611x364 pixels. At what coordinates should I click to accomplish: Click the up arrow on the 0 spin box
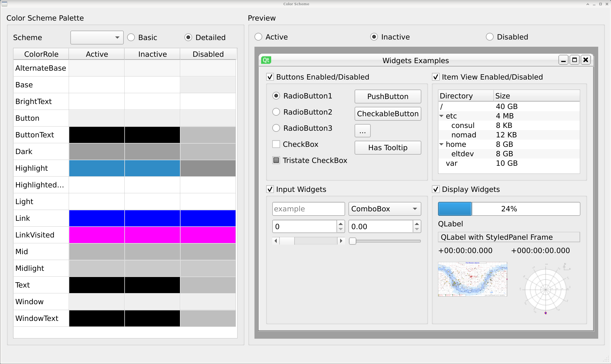tap(340, 224)
